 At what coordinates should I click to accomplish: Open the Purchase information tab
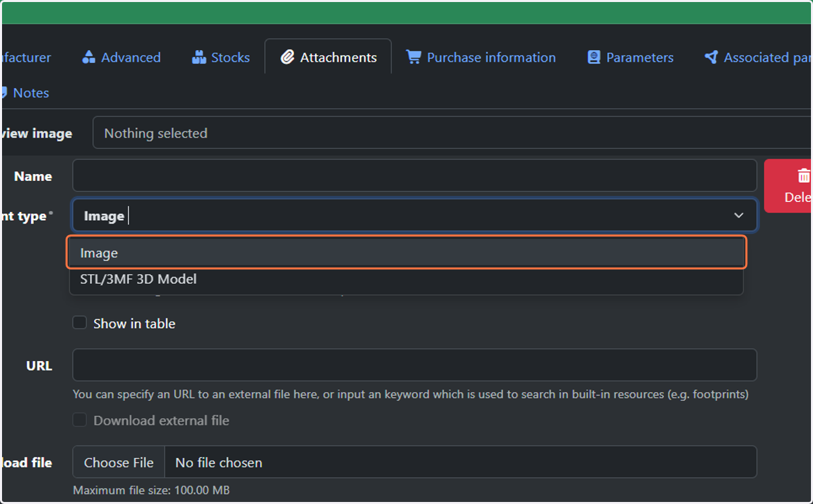[x=481, y=58]
